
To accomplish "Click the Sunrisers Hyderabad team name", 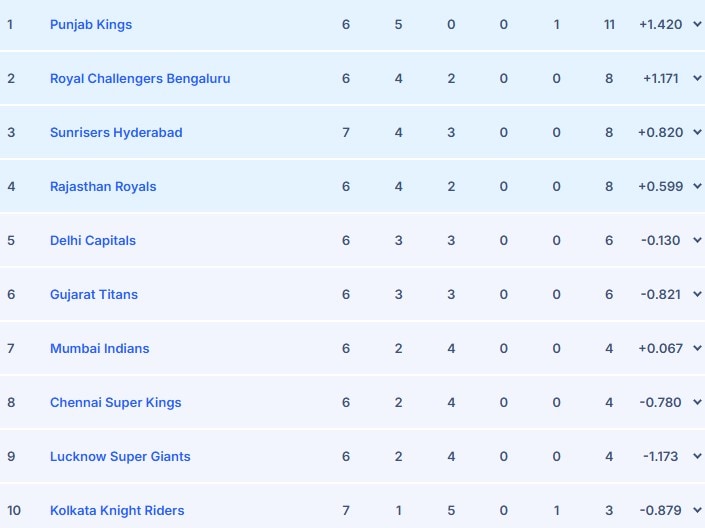I will click(116, 132).
